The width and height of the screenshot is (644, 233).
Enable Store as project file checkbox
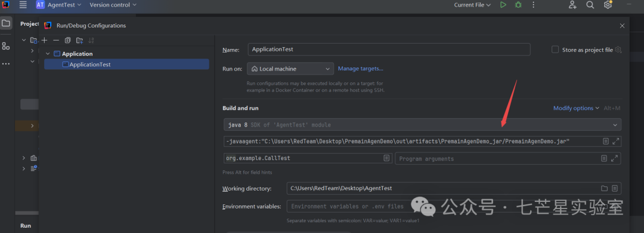(555, 50)
